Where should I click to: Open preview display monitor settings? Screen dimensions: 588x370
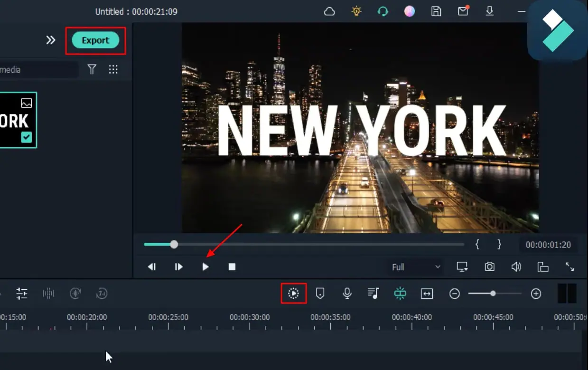[462, 267]
